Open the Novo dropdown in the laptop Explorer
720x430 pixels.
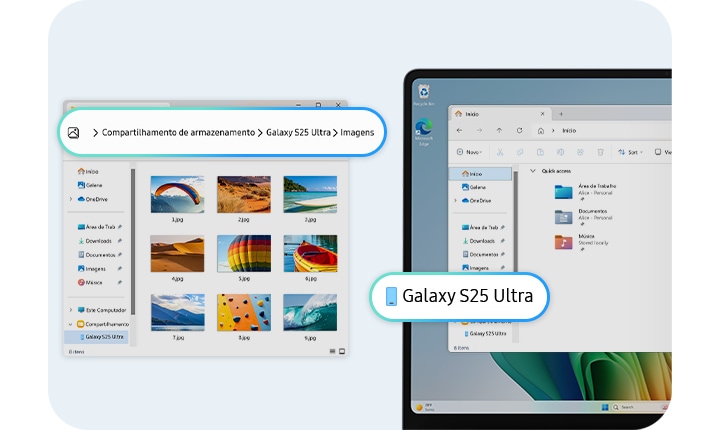(x=469, y=152)
